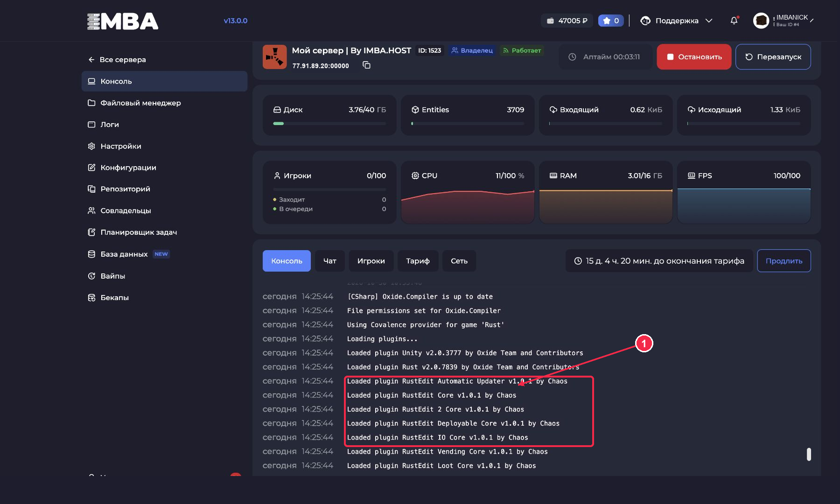Click the CPU chip icon
840x504 pixels.
(x=415, y=175)
